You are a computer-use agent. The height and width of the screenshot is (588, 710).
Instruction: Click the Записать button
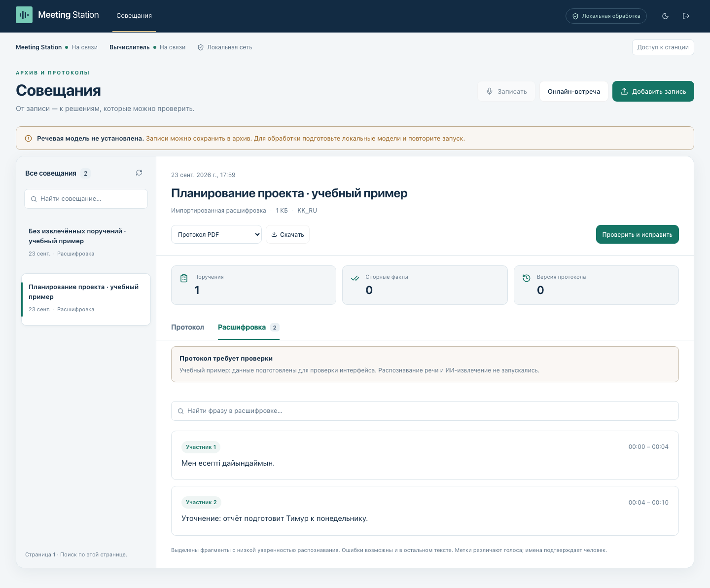506,91
